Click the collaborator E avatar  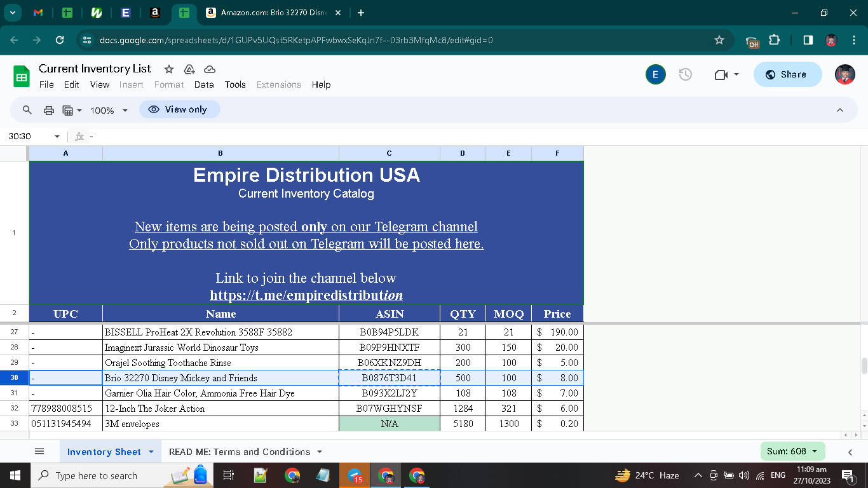pyautogui.click(x=656, y=74)
